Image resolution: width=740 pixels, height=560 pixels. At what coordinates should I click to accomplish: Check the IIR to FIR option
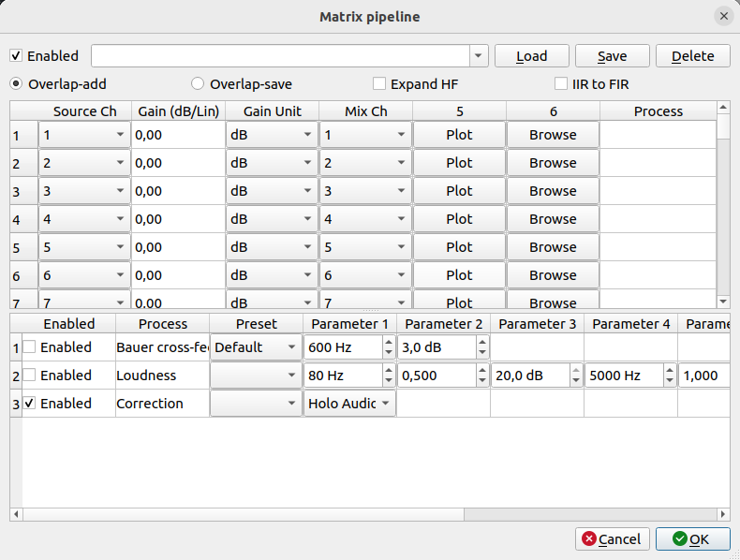pos(561,84)
